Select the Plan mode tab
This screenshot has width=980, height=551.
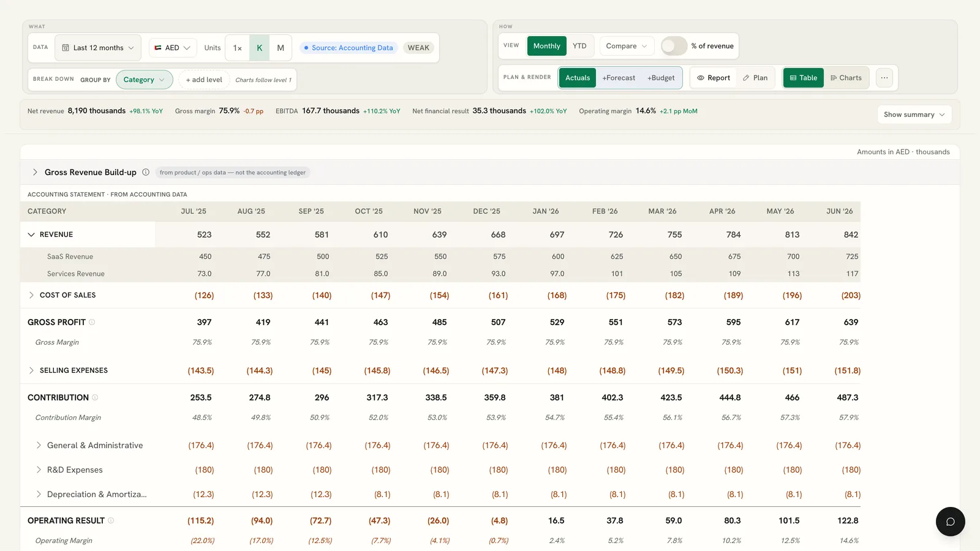[755, 78]
